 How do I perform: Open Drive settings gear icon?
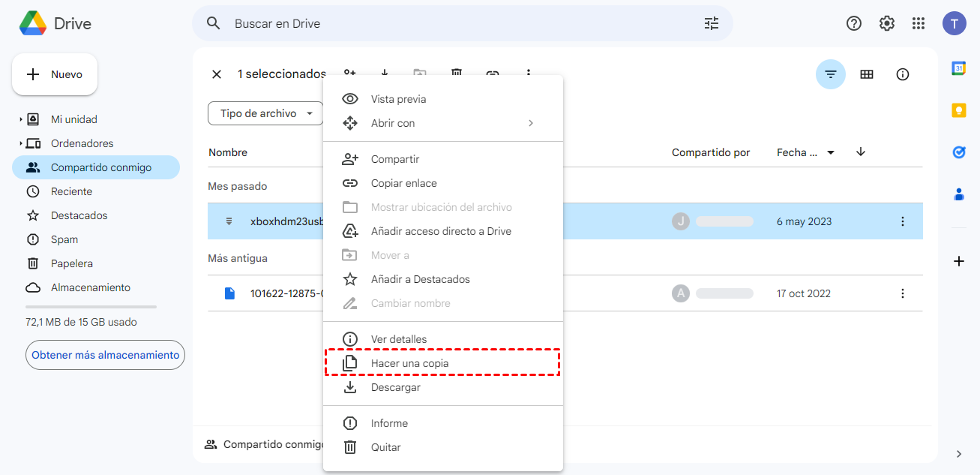click(x=887, y=23)
